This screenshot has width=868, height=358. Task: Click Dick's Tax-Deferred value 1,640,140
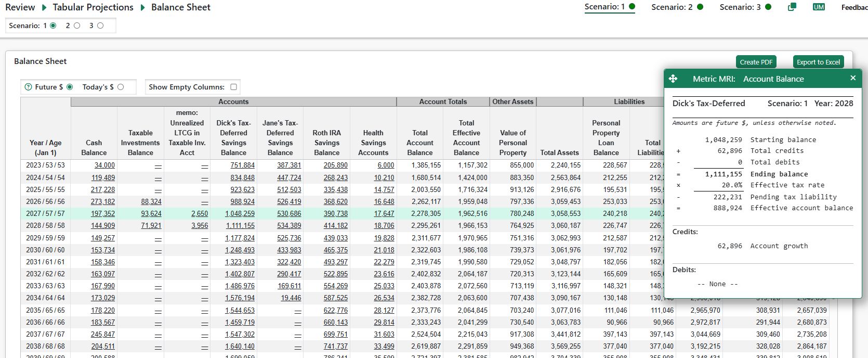[x=240, y=346]
